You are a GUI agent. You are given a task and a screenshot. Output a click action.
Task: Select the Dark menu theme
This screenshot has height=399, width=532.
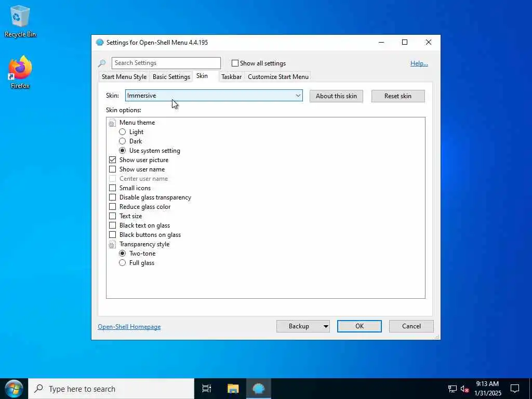pos(122,141)
